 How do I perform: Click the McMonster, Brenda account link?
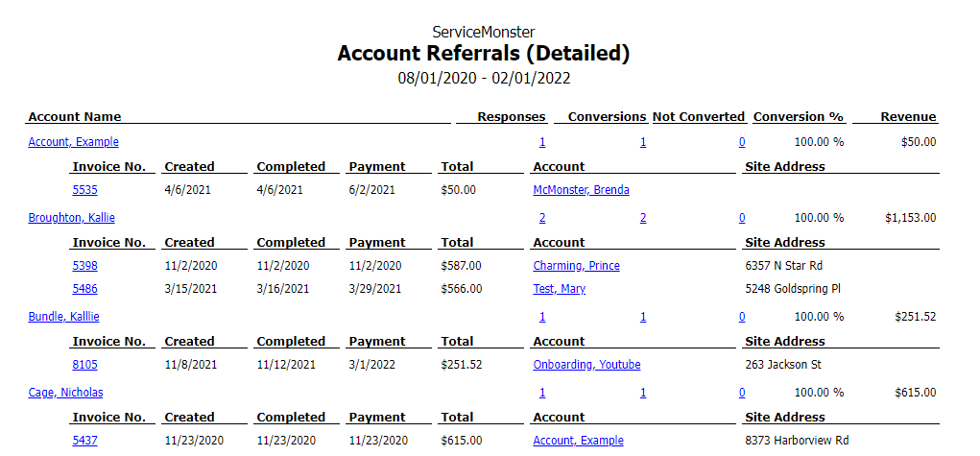581,190
